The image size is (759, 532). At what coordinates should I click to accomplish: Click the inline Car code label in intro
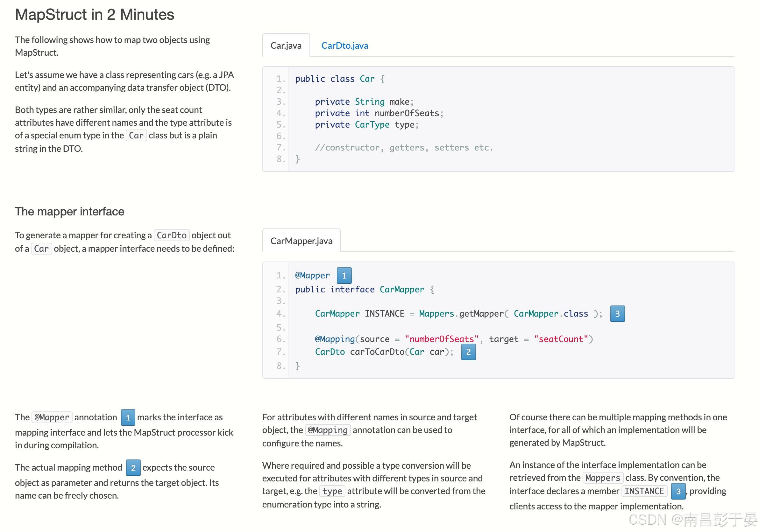(x=136, y=136)
